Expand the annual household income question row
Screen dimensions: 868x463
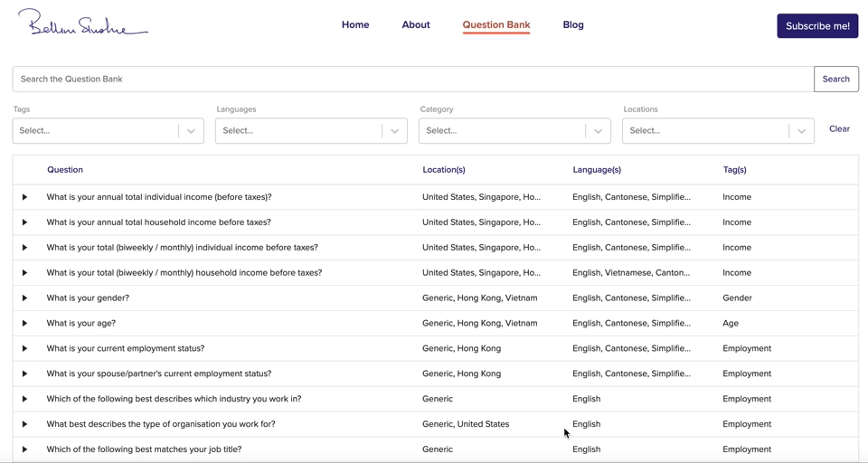pyautogui.click(x=24, y=222)
